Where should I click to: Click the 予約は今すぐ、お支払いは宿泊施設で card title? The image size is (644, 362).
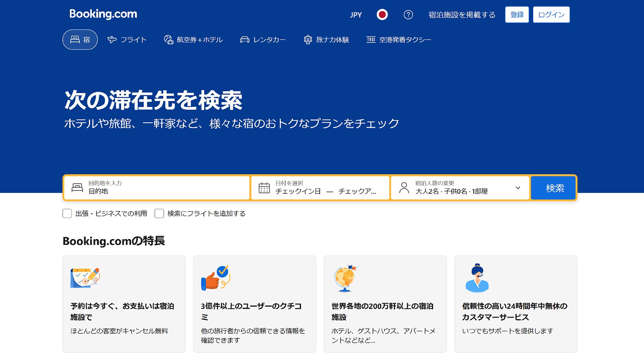(x=122, y=311)
